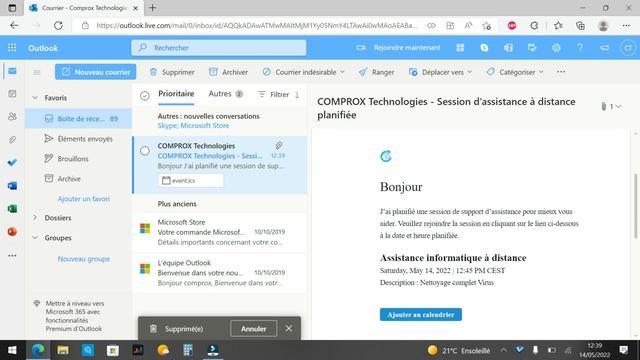The image size is (640, 360).
Task: Open the People contacts module
Action: coord(12,117)
